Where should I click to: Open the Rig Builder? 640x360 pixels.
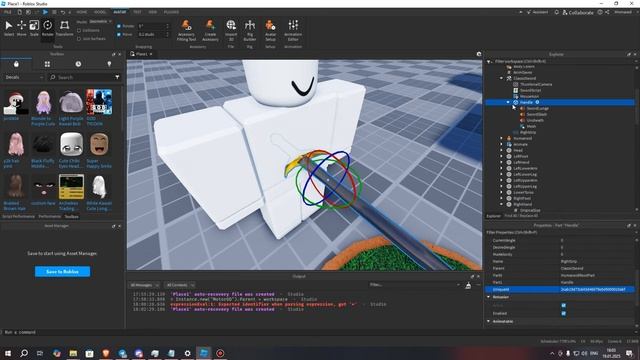pos(249,30)
